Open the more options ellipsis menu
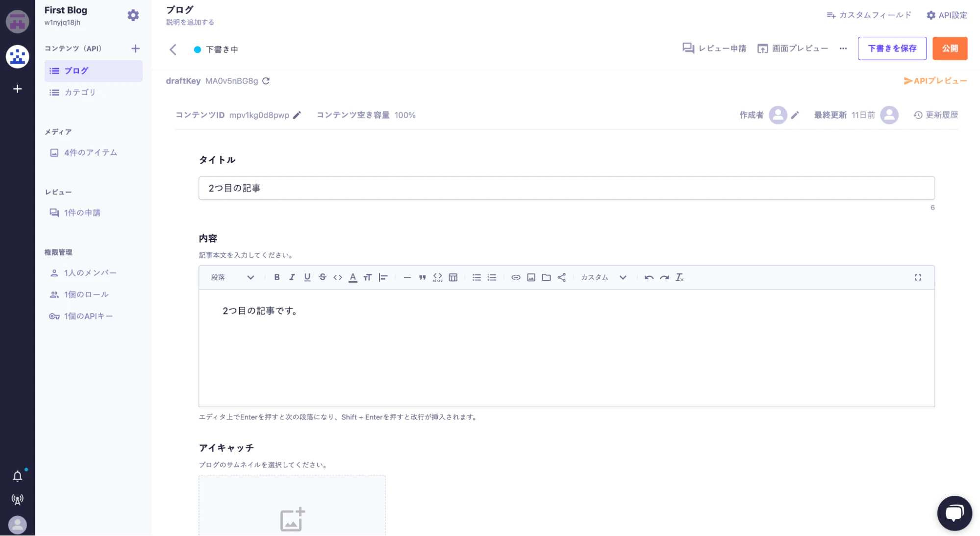Viewport: 980px width, 536px height. (843, 49)
